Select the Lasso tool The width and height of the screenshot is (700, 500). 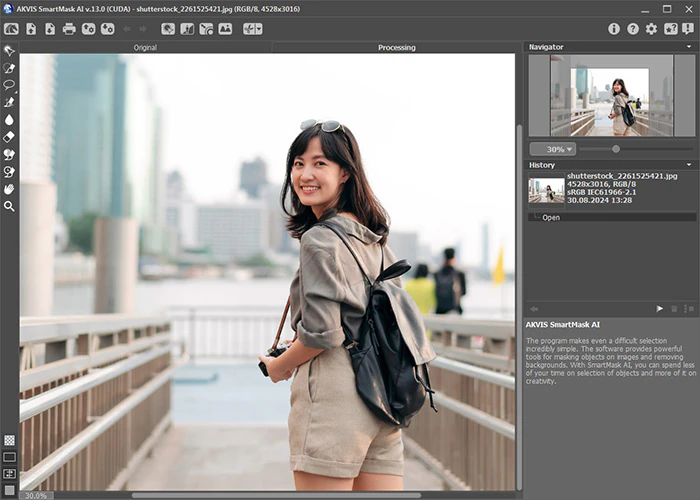tap(9, 85)
